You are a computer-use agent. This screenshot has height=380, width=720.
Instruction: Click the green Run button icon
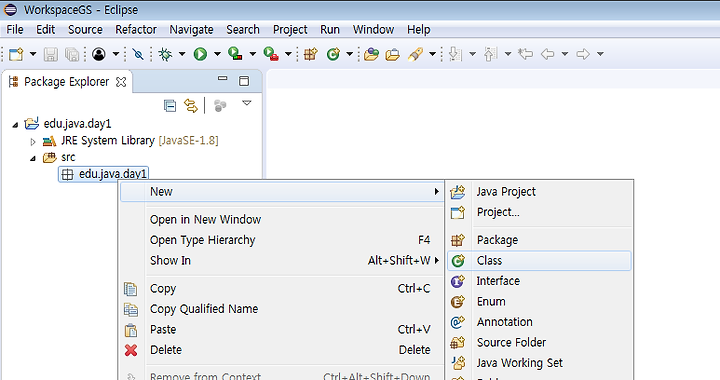pyautogui.click(x=200, y=54)
